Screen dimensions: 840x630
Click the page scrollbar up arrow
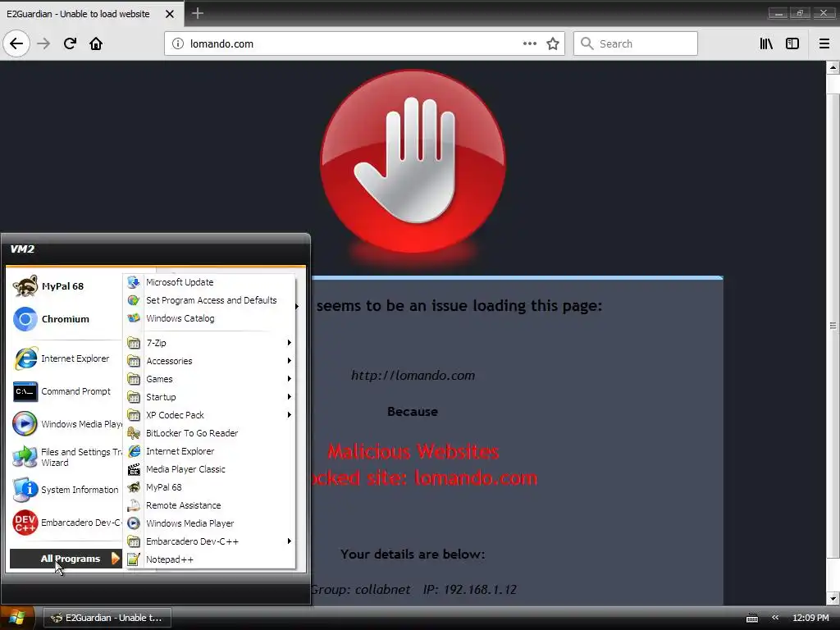click(833, 67)
